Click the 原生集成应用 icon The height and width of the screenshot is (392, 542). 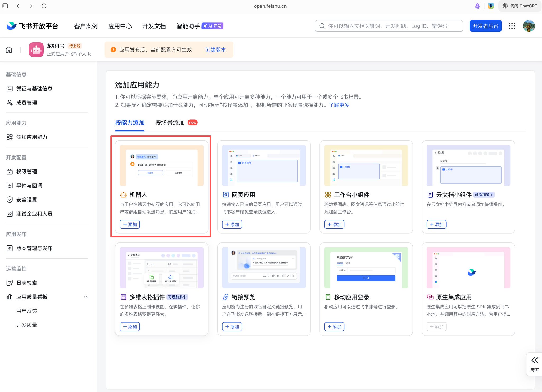430,297
